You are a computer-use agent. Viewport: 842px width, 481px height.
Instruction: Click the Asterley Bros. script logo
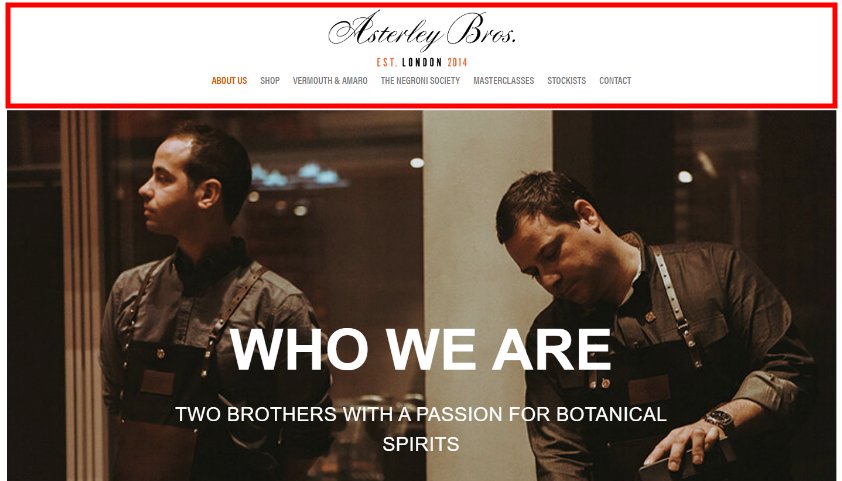pos(422,30)
